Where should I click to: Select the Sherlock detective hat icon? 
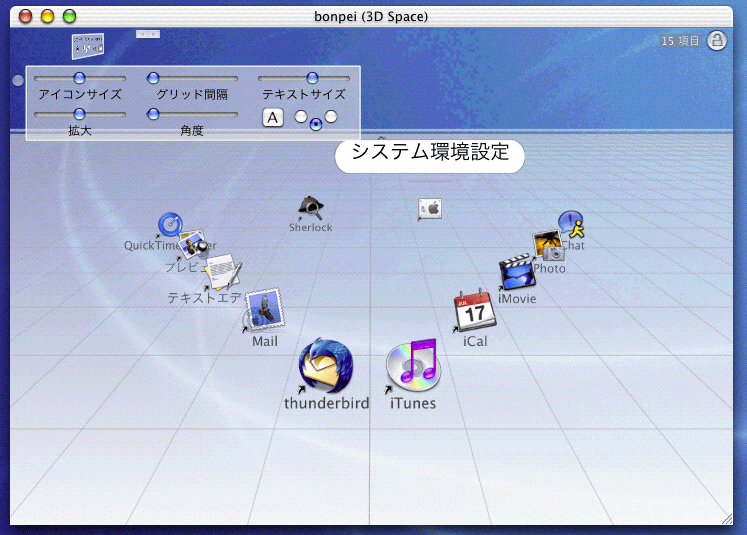(311, 208)
